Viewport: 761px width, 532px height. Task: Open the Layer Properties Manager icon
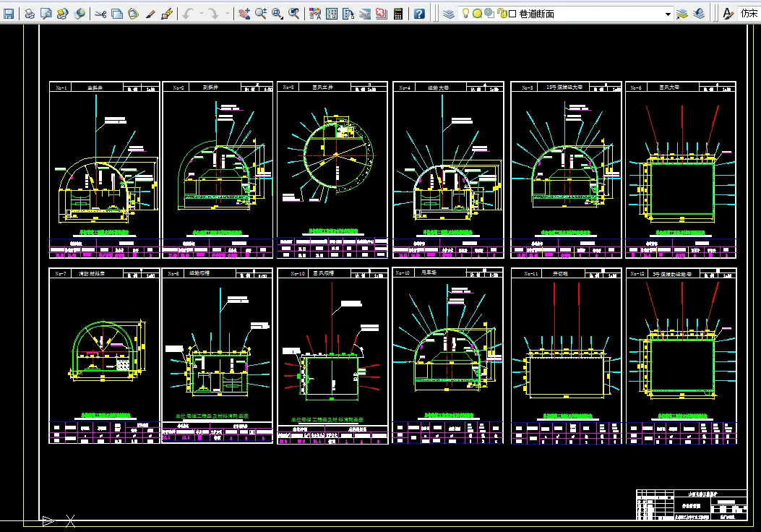tap(449, 14)
